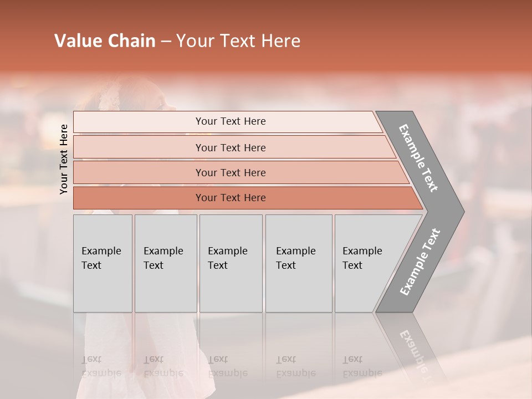Select the Value Chain slide title
This screenshot has height=399, width=532.
coord(177,41)
